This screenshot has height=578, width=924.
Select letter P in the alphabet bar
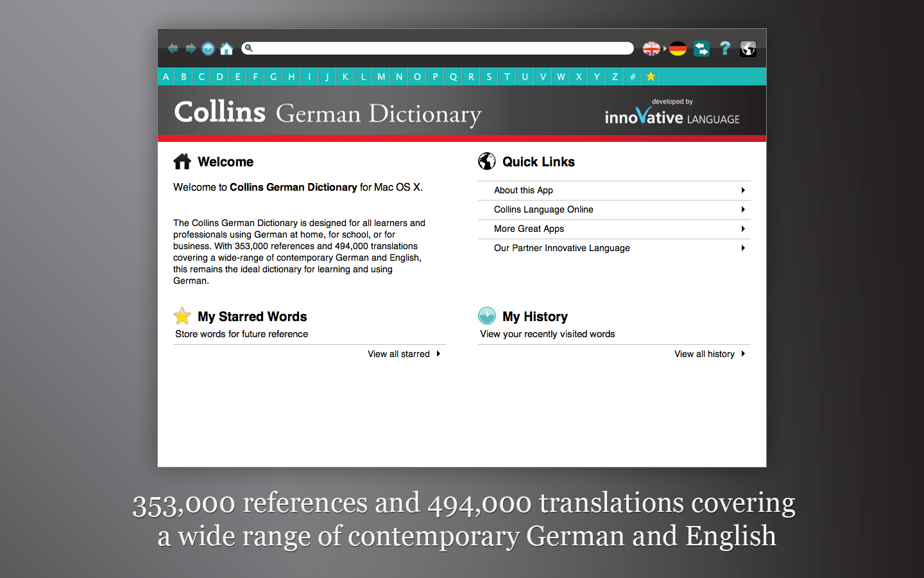pyautogui.click(x=435, y=76)
